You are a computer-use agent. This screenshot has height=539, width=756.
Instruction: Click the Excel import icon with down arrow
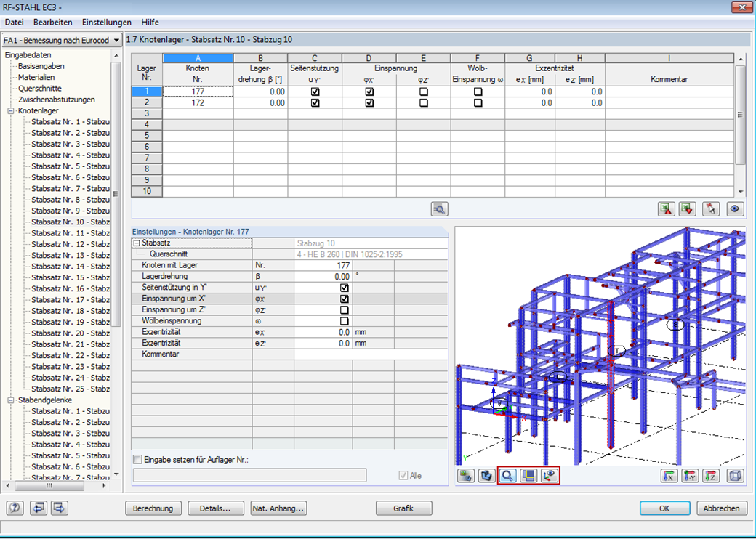click(x=687, y=209)
